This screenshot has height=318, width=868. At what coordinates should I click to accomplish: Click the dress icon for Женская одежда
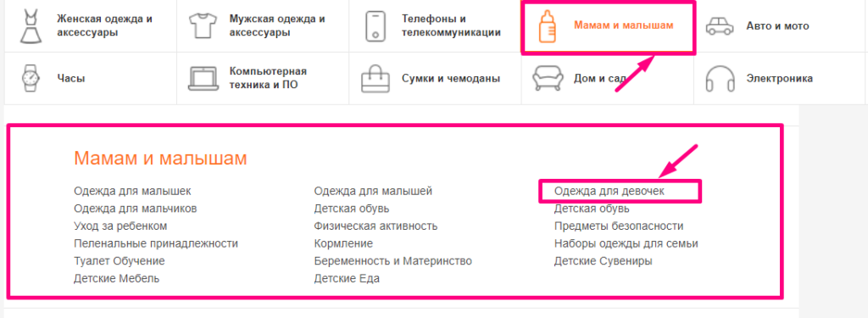[x=31, y=26]
